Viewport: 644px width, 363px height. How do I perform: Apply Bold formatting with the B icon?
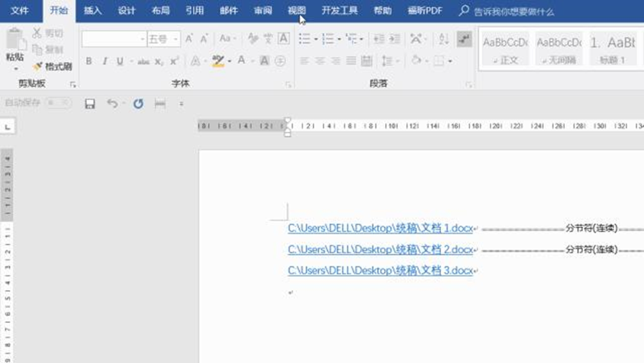click(x=89, y=61)
